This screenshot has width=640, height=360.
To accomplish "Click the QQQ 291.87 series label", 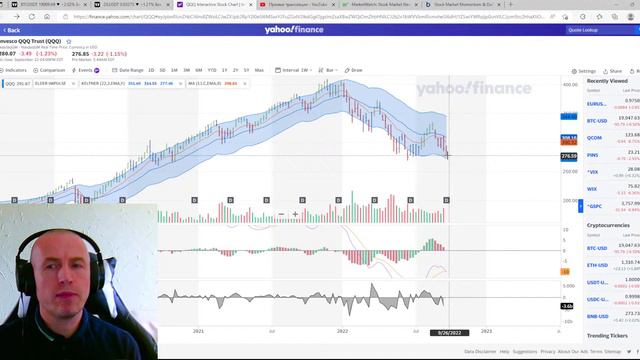I will tap(17, 84).
